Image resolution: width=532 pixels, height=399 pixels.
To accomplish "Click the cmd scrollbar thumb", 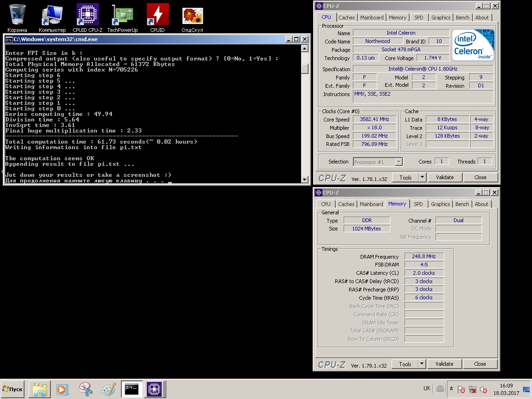I will click(x=305, y=68).
